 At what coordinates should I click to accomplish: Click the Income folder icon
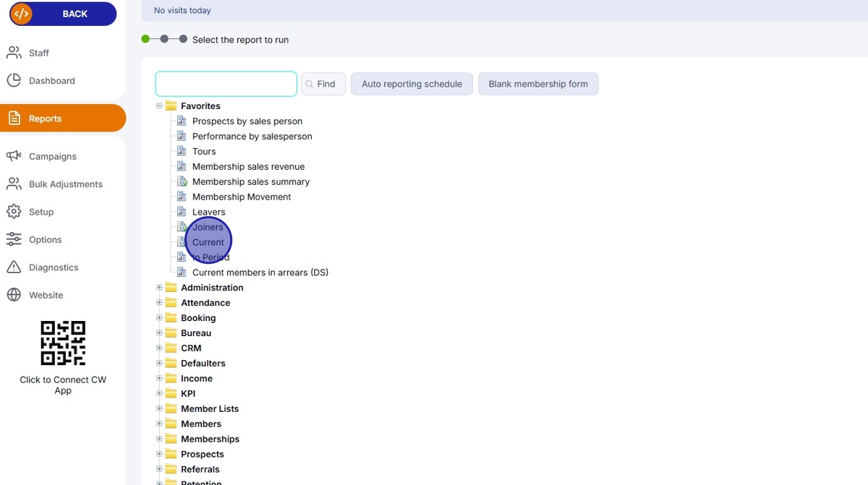pos(171,379)
